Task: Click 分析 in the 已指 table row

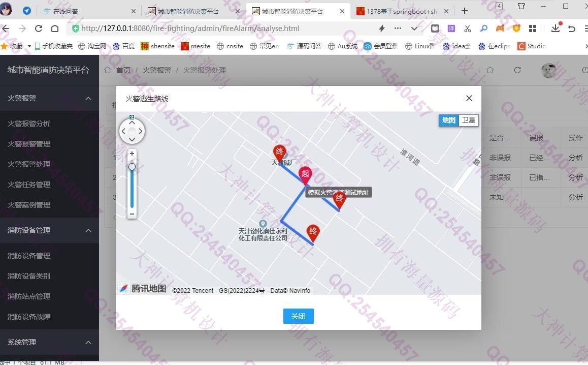Action: (575, 177)
